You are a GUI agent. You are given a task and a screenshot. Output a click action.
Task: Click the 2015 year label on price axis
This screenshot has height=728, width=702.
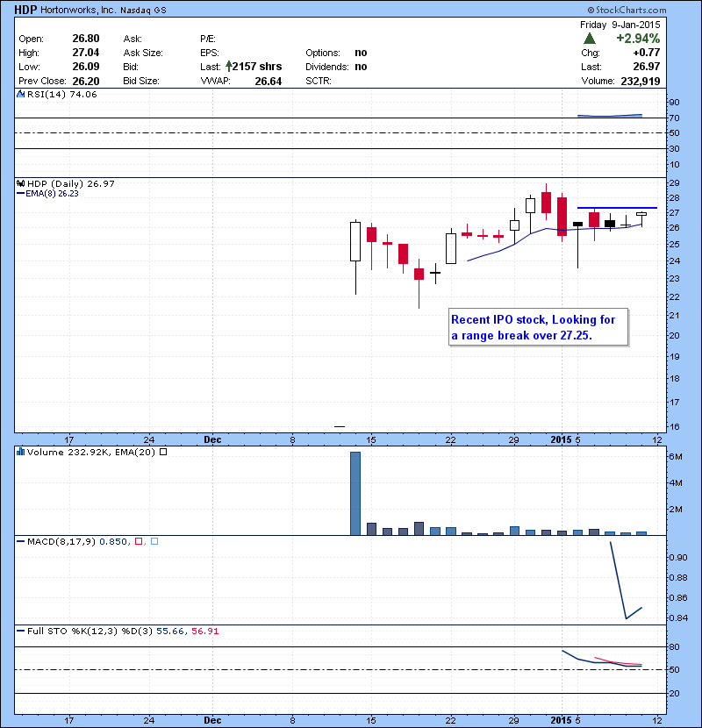click(561, 439)
